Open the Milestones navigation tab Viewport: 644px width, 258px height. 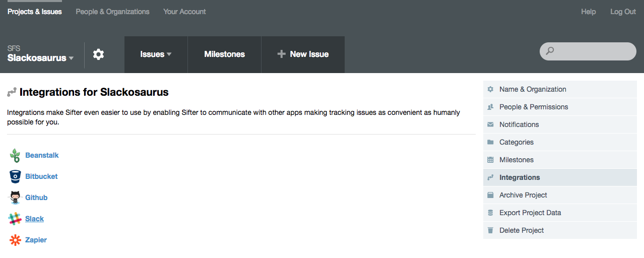(225, 54)
